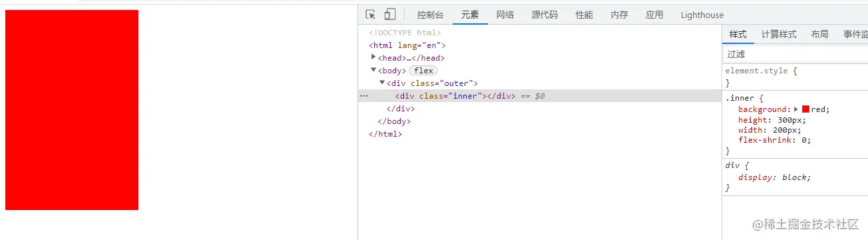Open the Lighthouse tab
Screen dimensions: 868x240
tap(702, 15)
